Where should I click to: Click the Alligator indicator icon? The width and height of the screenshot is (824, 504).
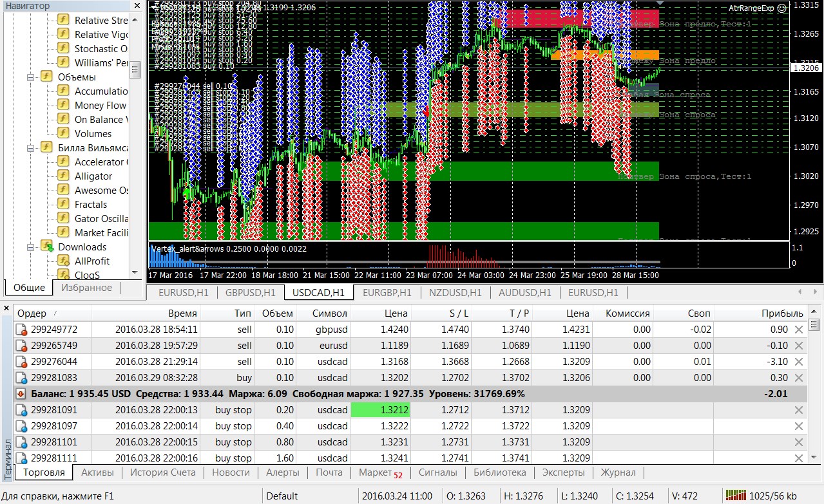click(x=63, y=176)
